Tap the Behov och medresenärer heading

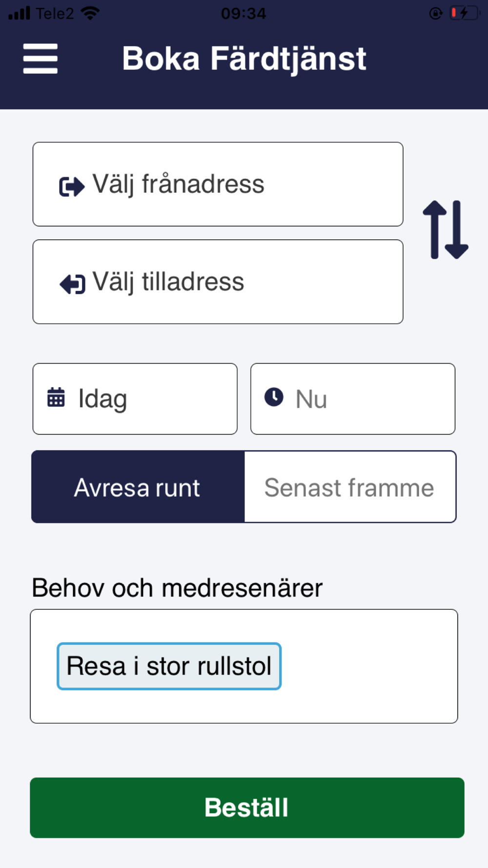point(177,587)
